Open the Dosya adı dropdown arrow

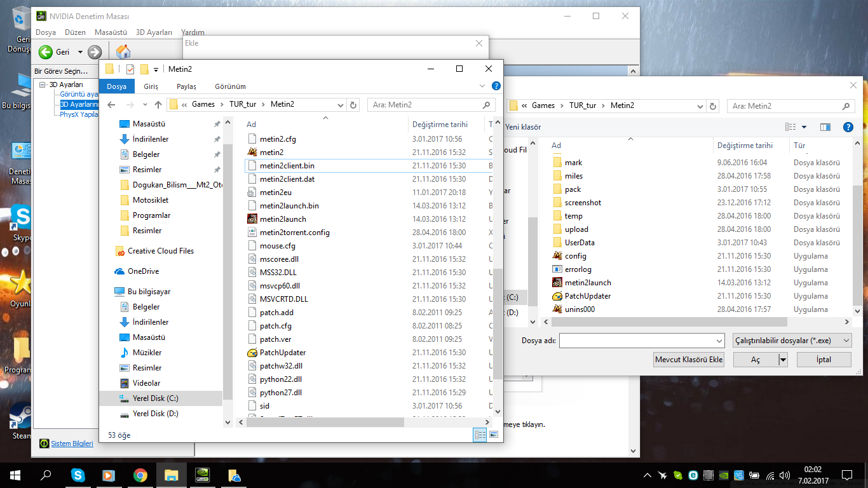[719, 341]
